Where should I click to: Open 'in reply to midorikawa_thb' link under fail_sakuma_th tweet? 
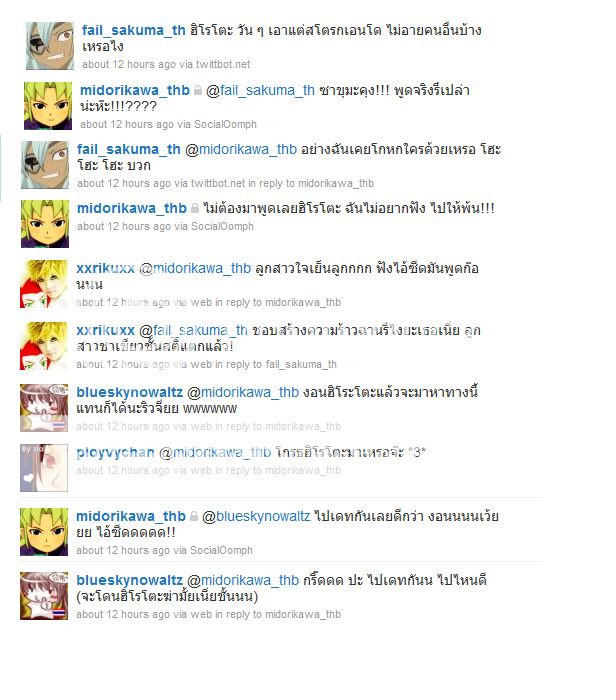pos(311,183)
